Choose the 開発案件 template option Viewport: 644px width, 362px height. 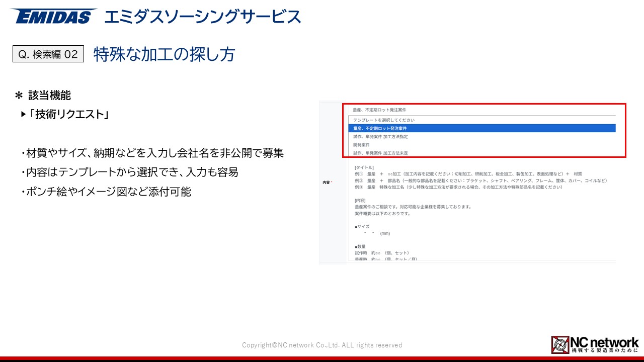pyautogui.click(x=361, y=144)
